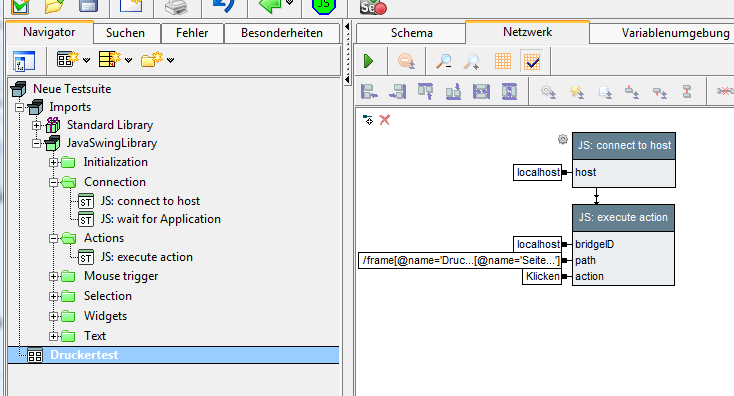Align nodes right icon
Image resolution: width=734 pixels, height=396 pixels.
[x=397, y=91]
